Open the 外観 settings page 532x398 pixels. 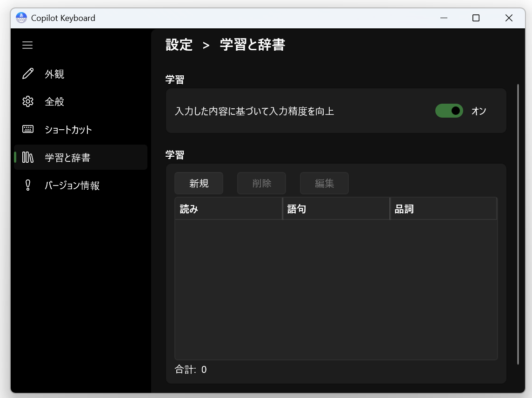[54, 74]
